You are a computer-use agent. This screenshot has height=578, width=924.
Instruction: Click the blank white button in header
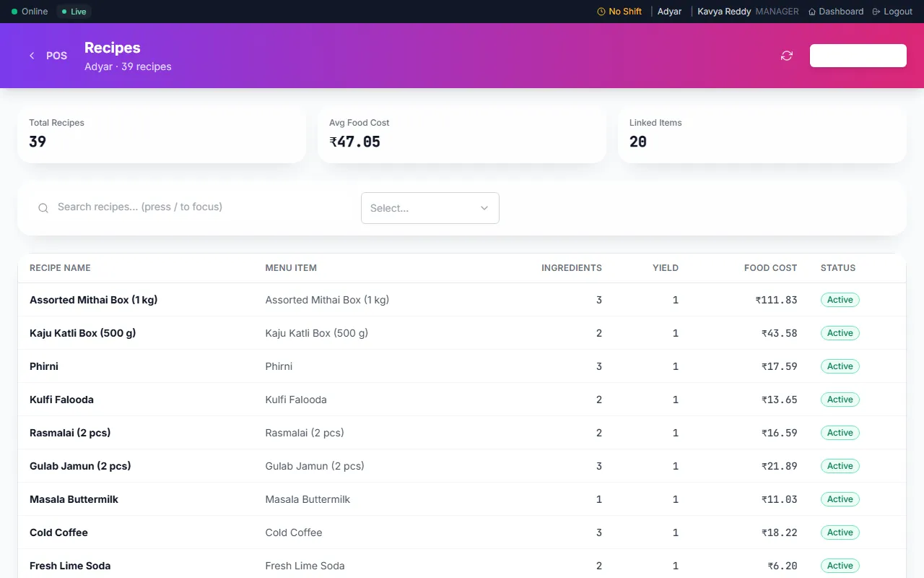858,56
